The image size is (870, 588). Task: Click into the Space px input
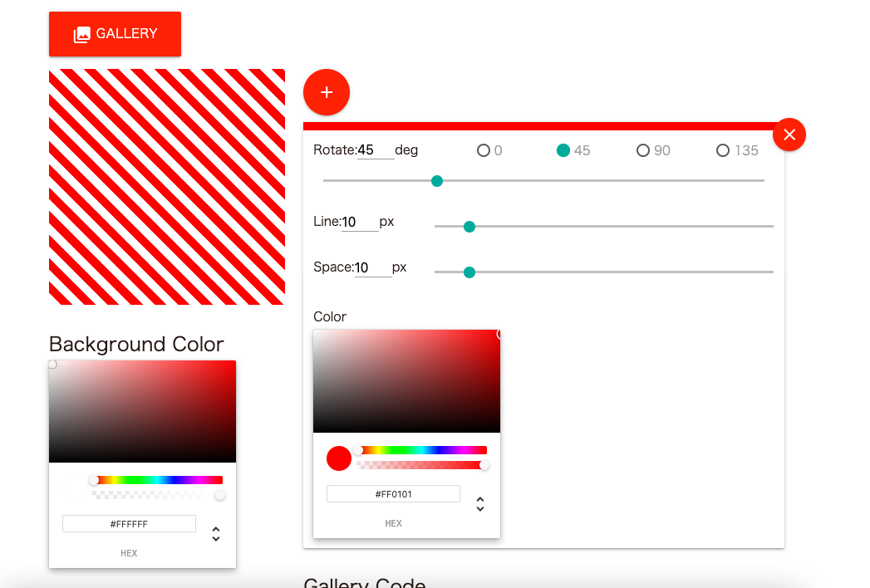(373, 268)
